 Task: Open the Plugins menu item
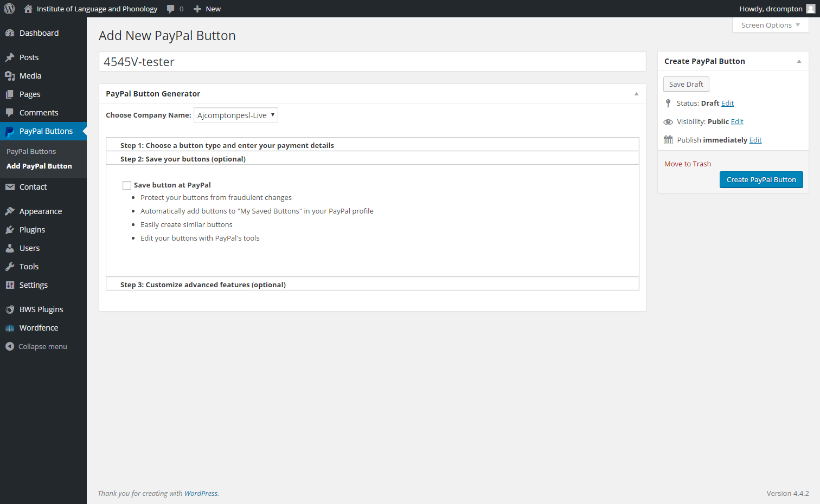43,230
